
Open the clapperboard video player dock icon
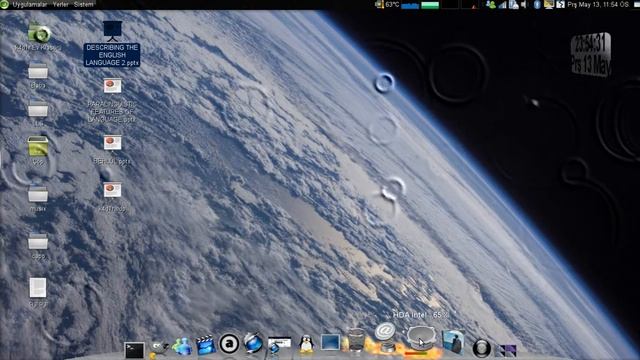click(206, 345)
